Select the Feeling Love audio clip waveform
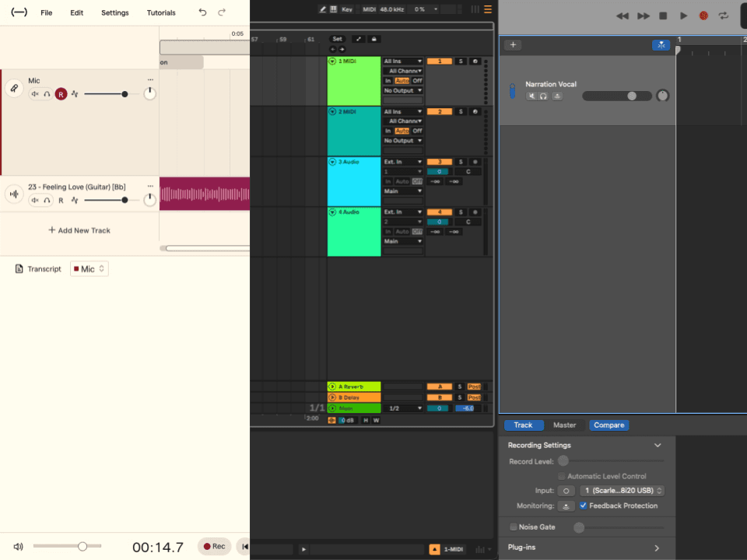 (205, 194)
